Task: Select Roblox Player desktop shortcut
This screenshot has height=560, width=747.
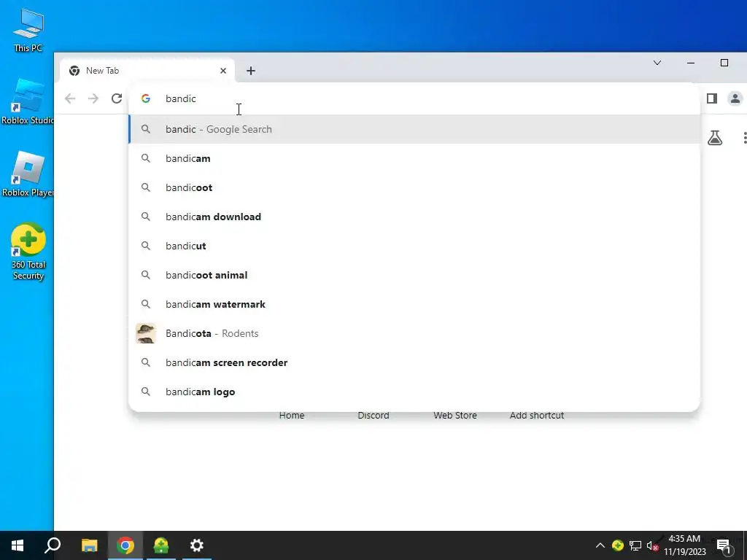Action: pos(28,174)
